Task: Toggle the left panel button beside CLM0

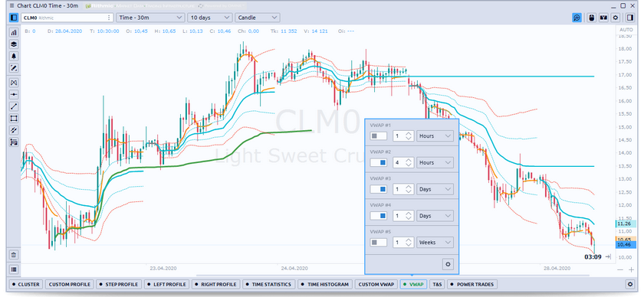Action: pyautogui.click(x=14, y=18)
